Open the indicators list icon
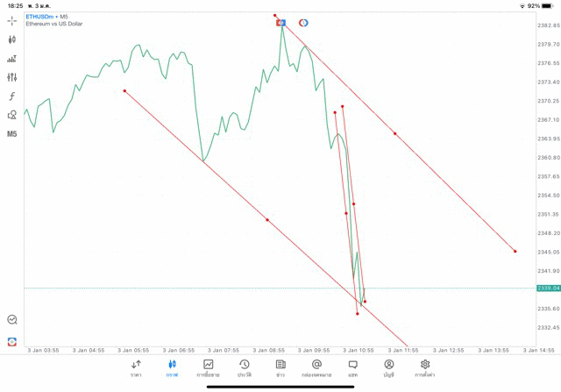Viewport: 561px width, 392px height. pyautogui.click(x=12, y=59)
